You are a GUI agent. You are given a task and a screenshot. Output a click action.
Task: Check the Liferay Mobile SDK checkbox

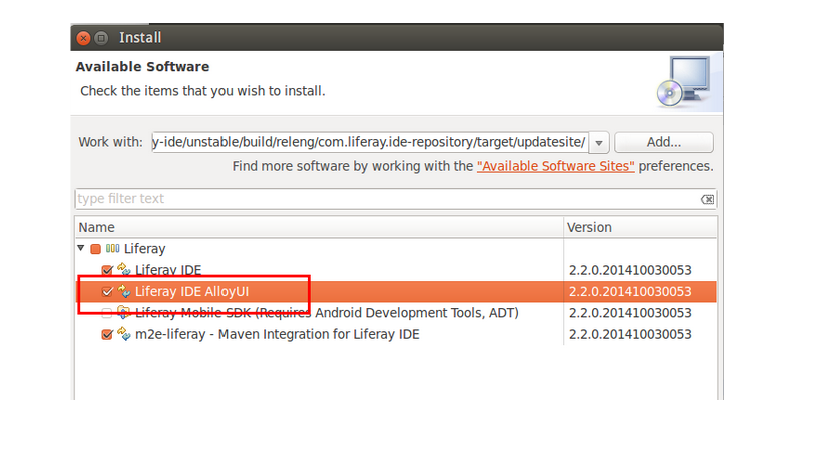[107, 313]
